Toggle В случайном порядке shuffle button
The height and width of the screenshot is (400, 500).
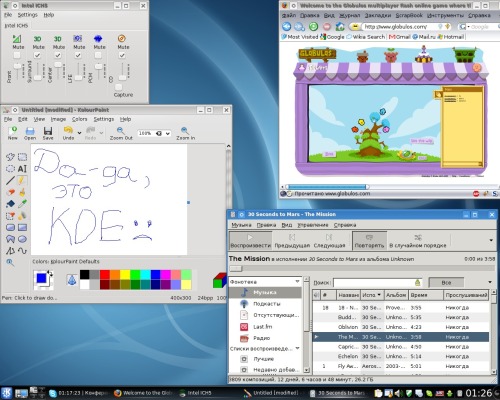(x=418, y=240)
